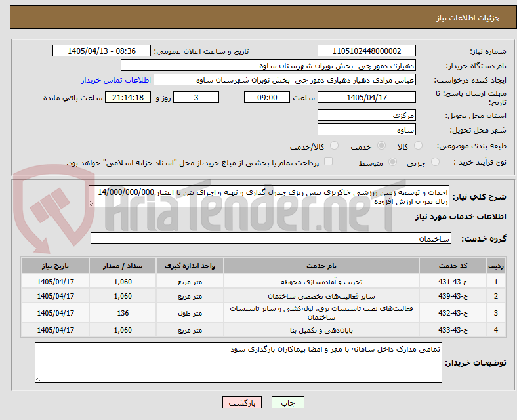Click the delivery city field ساوه
517x420 pixels.
point(366,129)
